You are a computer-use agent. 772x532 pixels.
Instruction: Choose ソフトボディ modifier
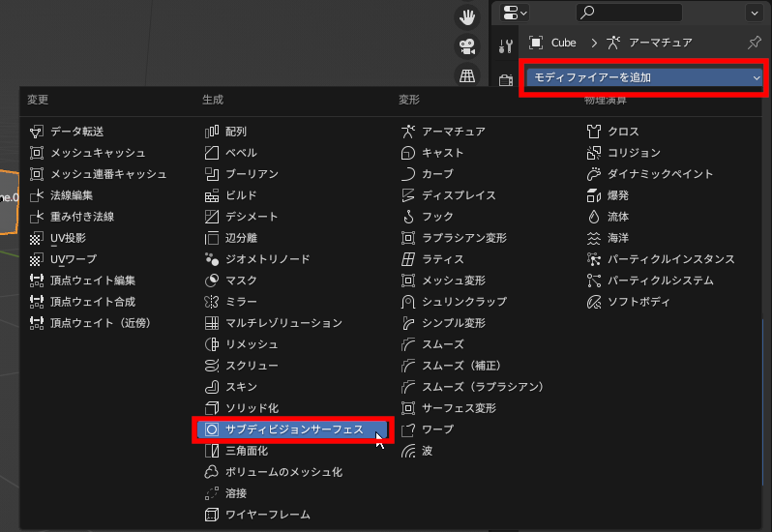pos(628,302)
